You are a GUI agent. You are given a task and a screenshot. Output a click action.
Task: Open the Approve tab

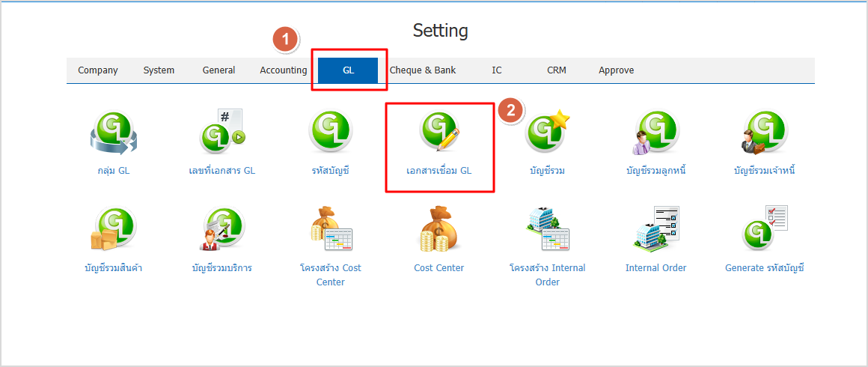click(616, 70)
